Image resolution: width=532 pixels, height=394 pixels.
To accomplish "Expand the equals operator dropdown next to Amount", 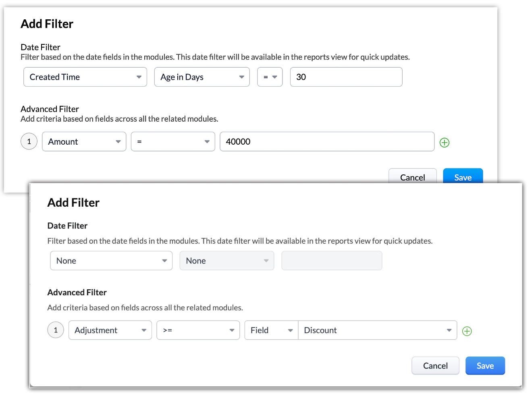I will point(173,142).
